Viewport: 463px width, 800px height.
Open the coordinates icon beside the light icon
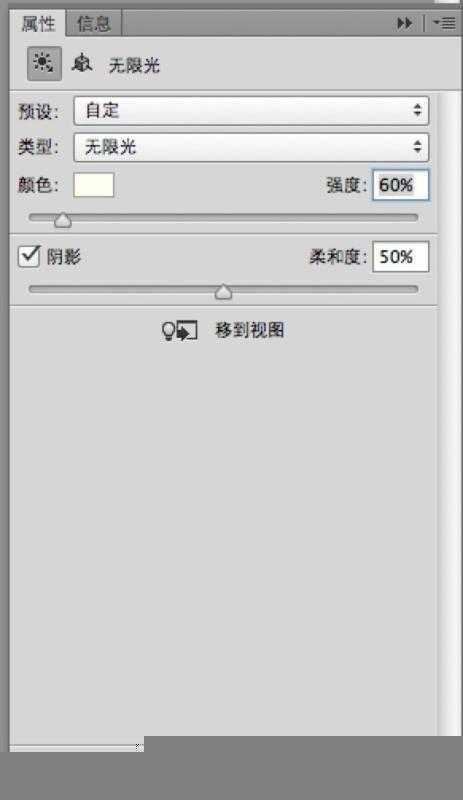(x=82, y=64)
